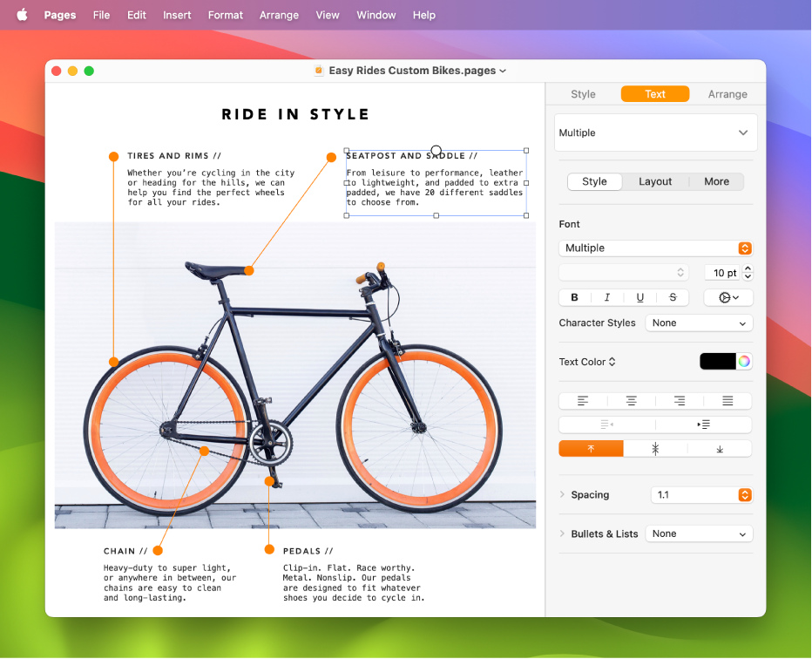Screen dimensions: 812x659
Task: Click the More button in the Style panel
Action: point(716,181)
